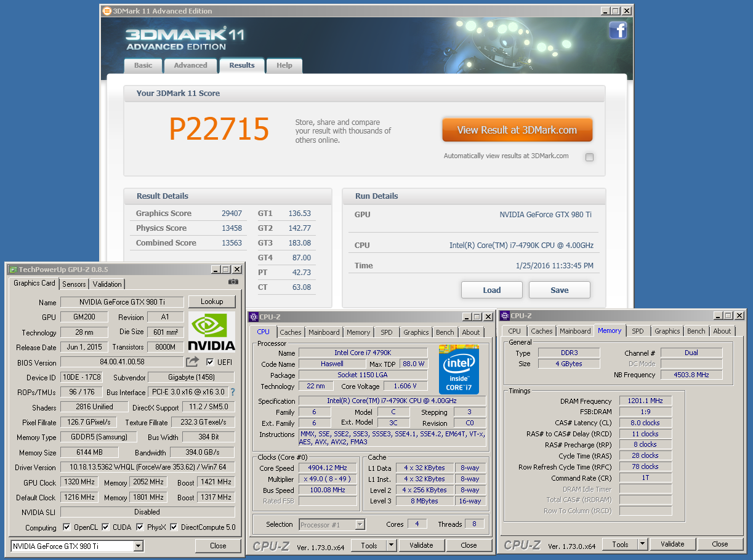
Task: Toggle the PhysX computing checkbox
Action: tap(140, 527)
